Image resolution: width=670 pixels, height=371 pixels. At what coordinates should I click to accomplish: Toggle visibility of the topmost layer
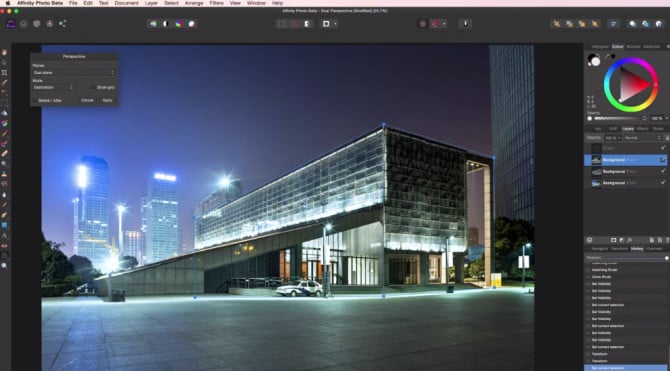point(663,148)
